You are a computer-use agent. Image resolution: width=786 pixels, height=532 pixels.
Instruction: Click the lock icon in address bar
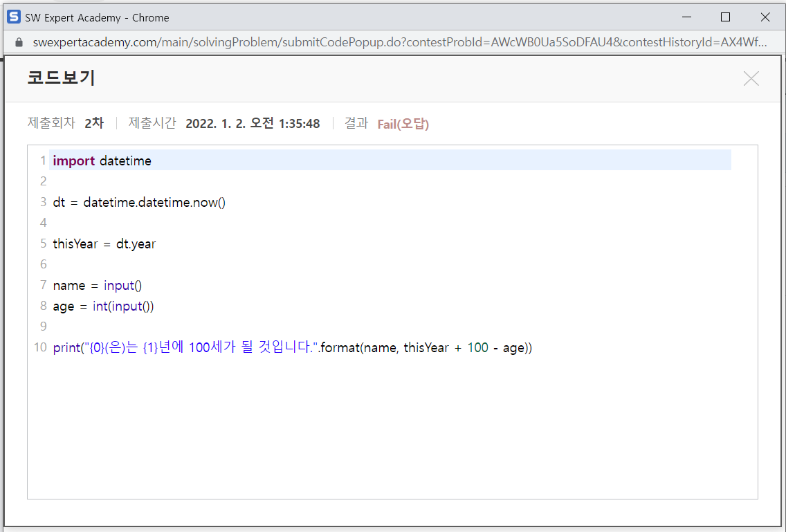point(19,43)
